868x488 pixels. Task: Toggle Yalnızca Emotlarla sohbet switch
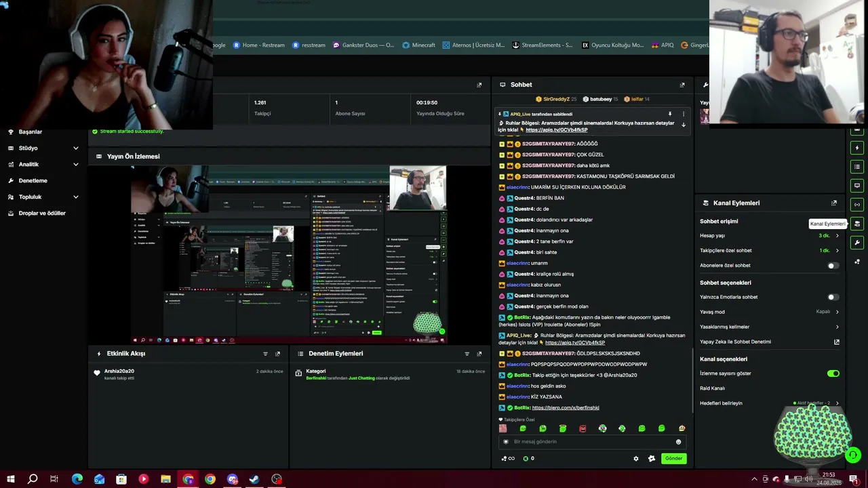tap(833, 297)
